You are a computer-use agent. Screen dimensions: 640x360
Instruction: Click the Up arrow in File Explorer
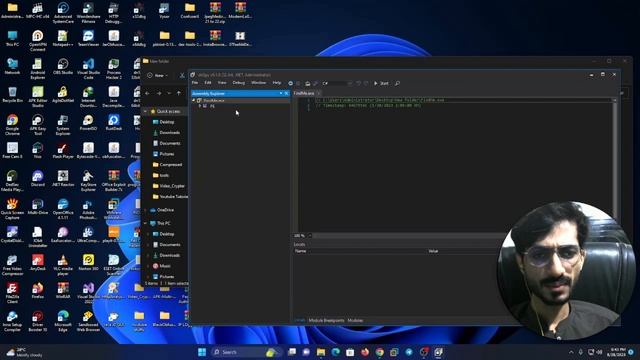pos(179,93)
